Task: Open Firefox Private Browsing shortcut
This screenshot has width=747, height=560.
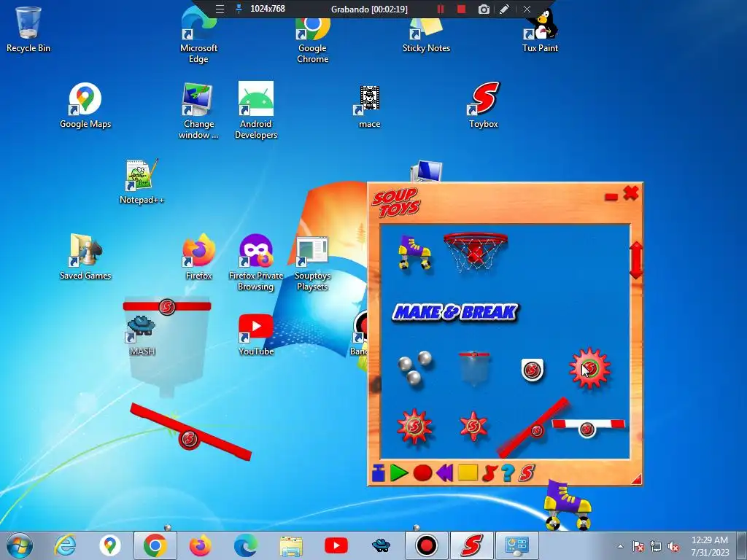Action: point(256,262)
